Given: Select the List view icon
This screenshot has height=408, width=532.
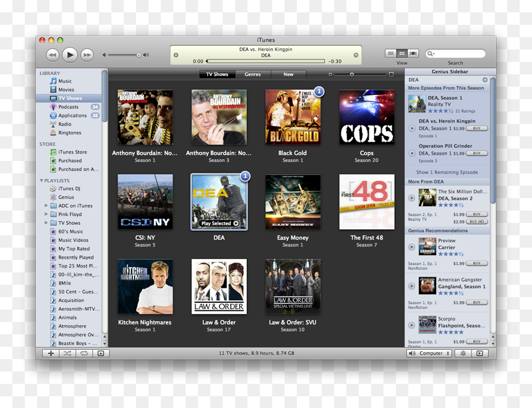Looking at the screenshot, I should tap(391, 53).
